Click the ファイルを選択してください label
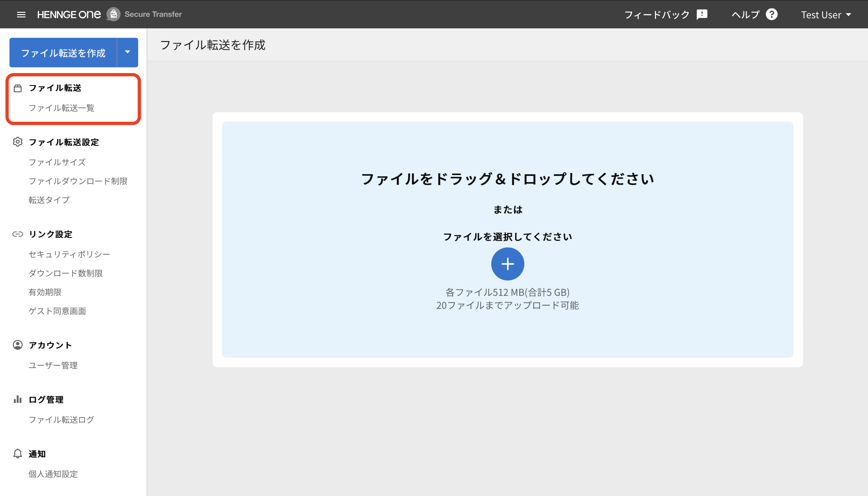 tap(508, 237)
